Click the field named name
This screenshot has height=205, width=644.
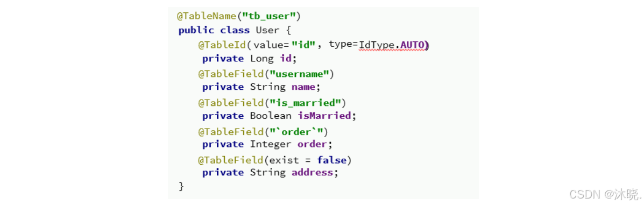[x=303, y=87]
